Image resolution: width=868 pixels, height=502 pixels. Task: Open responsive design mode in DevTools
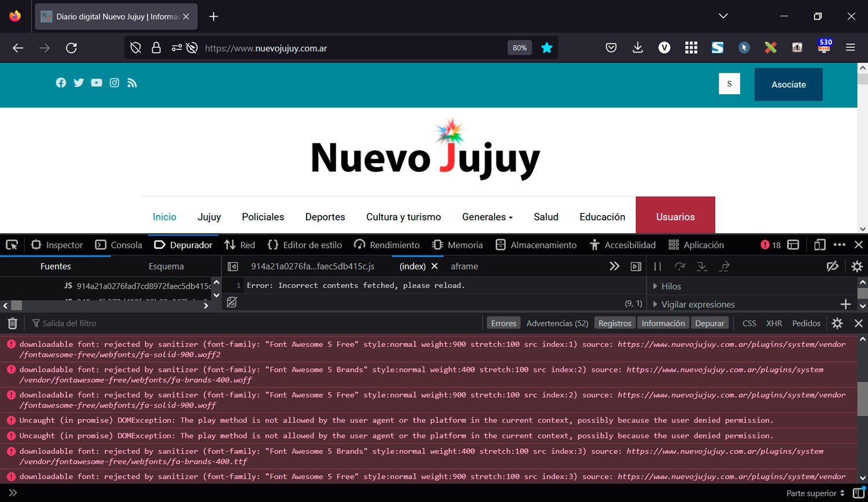pos(819,245)
